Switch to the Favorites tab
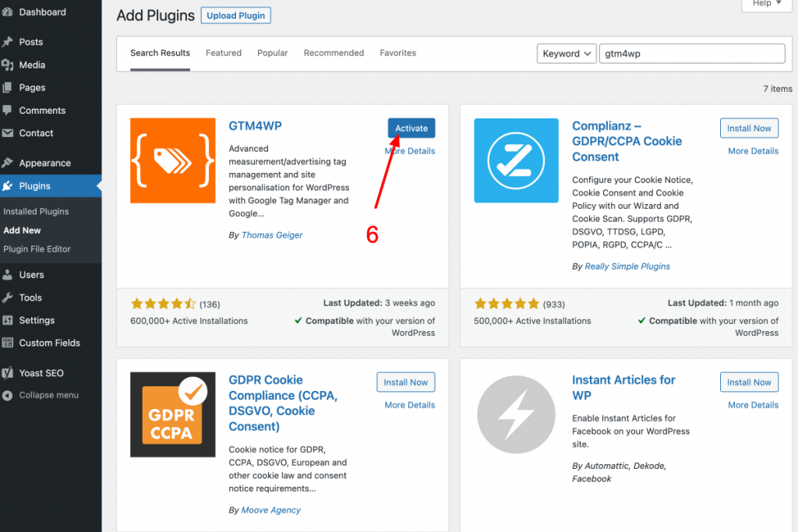 pyautogui.click(x=398, y=53)
